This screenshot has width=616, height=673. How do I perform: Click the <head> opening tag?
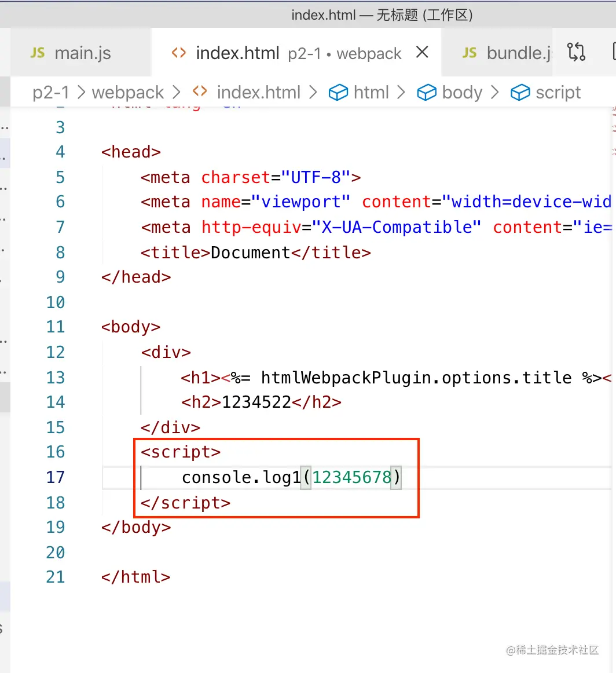click(131, 152)
